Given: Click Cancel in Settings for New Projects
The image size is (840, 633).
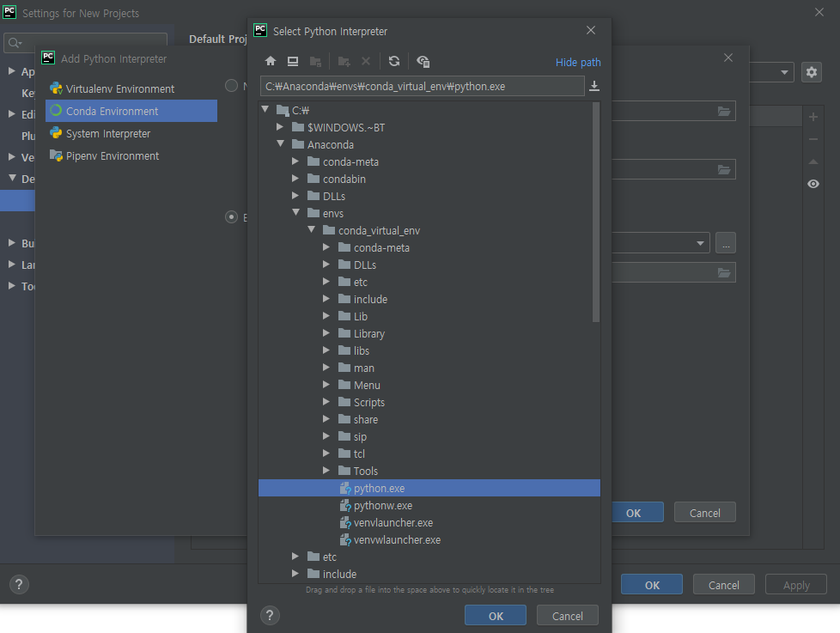Looking at the screenshot, I should coord(724,585).
